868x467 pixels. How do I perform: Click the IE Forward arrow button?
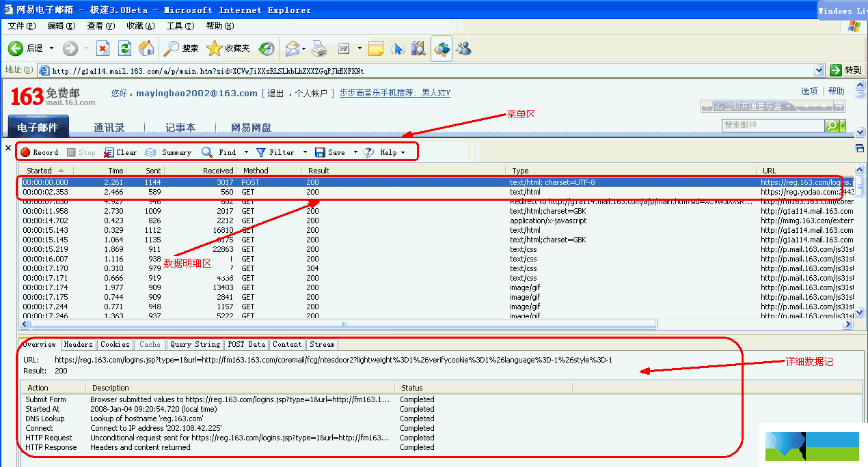pos(70,48)
